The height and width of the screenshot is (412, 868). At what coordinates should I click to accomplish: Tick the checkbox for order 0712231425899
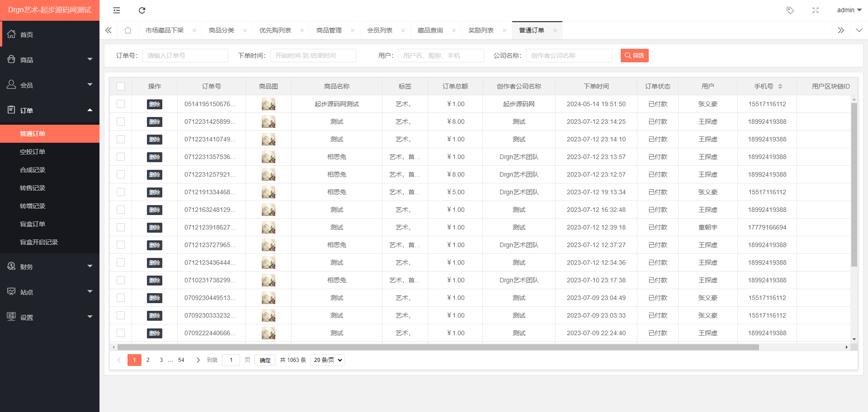[121, 122]
